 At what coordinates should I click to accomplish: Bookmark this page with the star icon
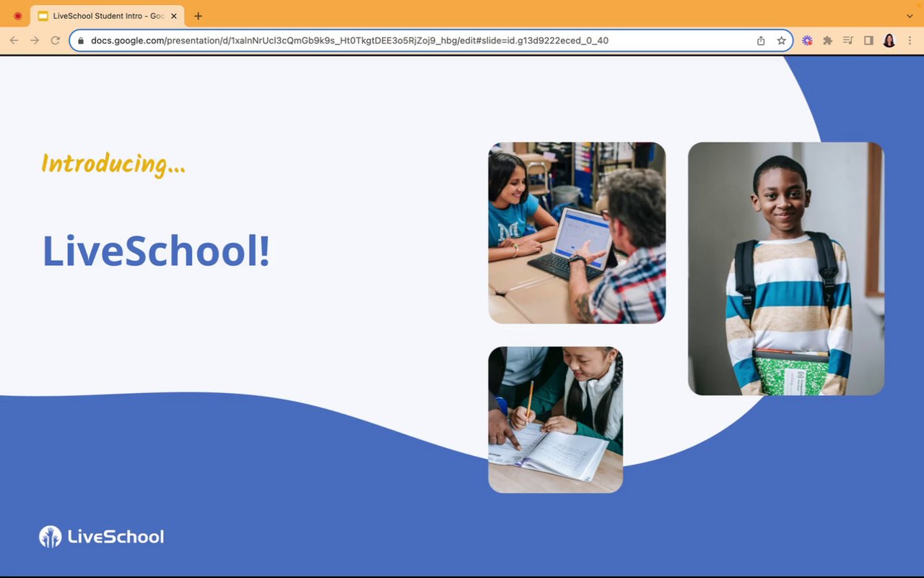pos(781,40)
